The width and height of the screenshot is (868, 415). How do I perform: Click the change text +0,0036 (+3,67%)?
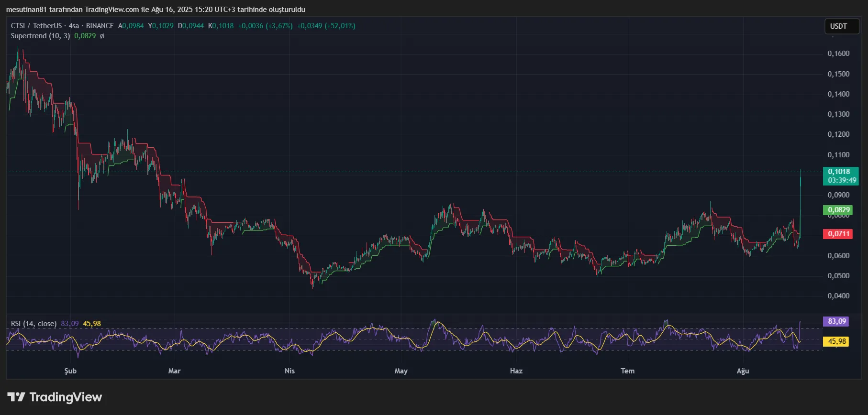click(x=265, y=26)
